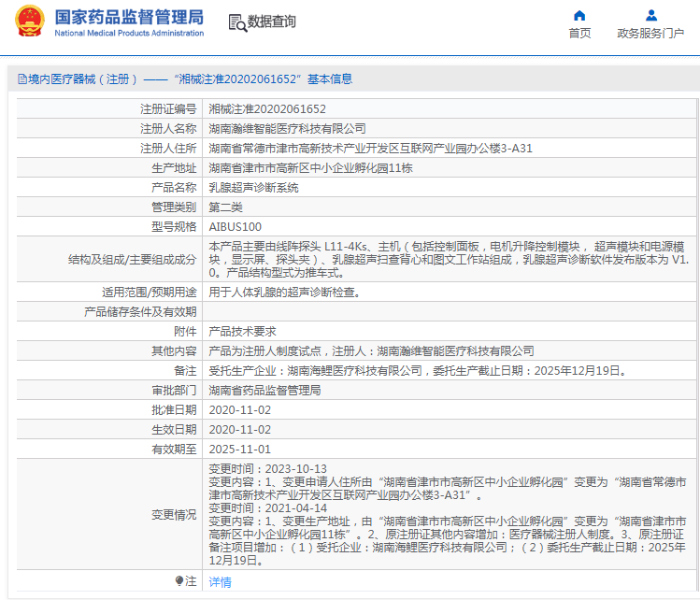
Task: Click the 其他内容 row value
Action: pyautogui.click(x=371, y=350)
